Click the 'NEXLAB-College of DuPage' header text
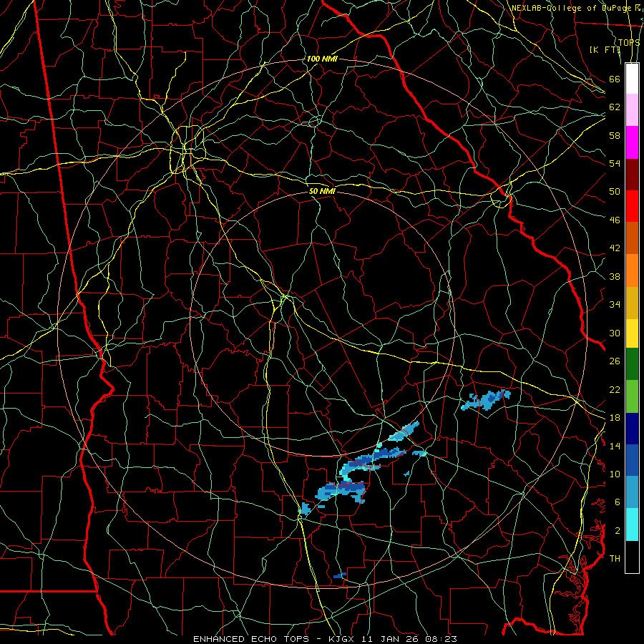The image size is (644, 644). [571, 8]
